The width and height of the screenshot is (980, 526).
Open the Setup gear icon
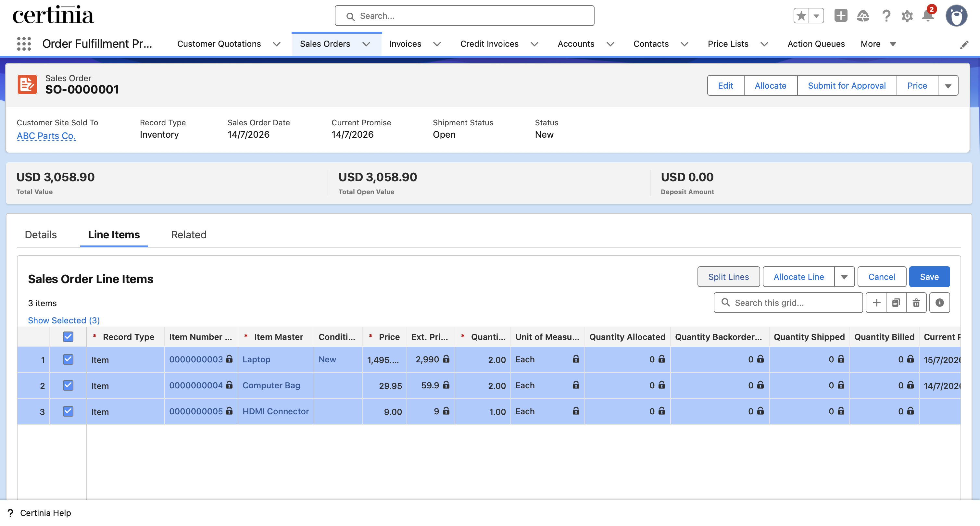[907, 16]
